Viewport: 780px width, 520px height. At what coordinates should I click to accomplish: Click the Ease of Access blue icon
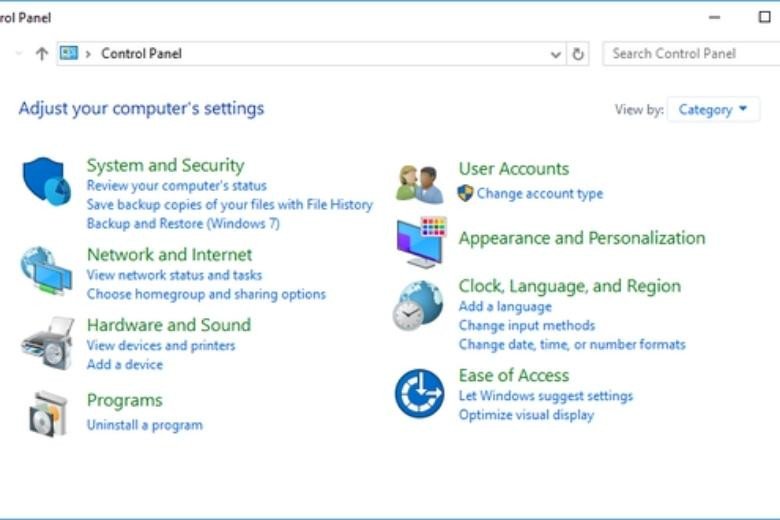(419, 393)
